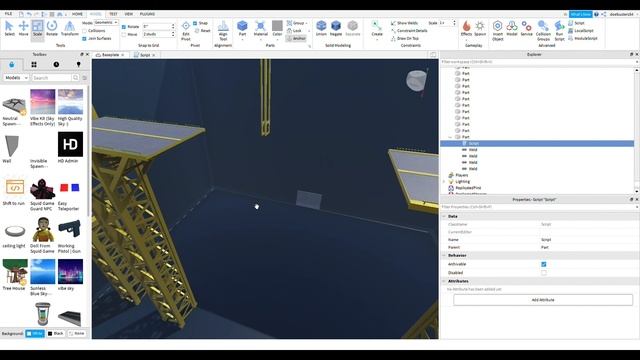The width and height of the screenshot is (640, 360).
Task: Select the Select tool in ribbon
Action: (9, 28)
